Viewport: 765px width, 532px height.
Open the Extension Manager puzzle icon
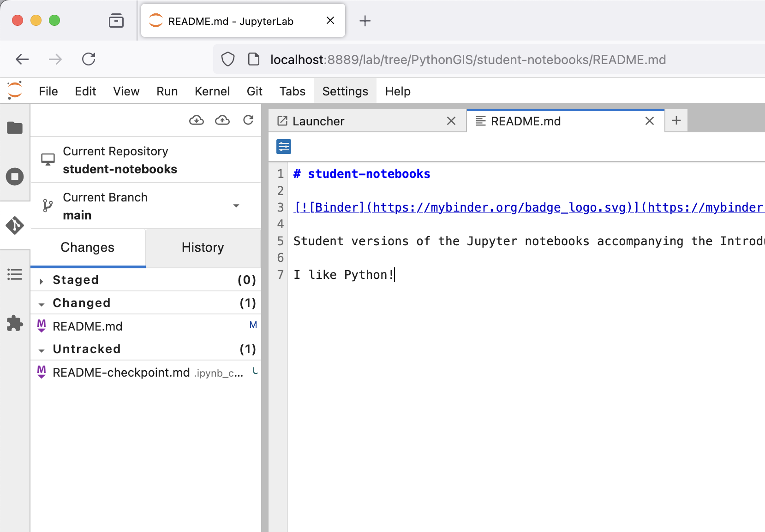point(15,323)
